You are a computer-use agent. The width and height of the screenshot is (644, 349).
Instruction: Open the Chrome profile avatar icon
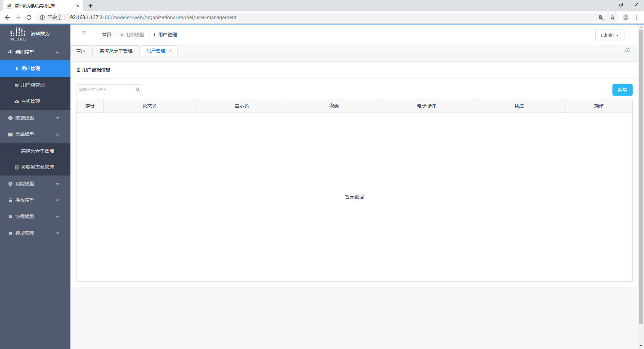coord(626,17)
